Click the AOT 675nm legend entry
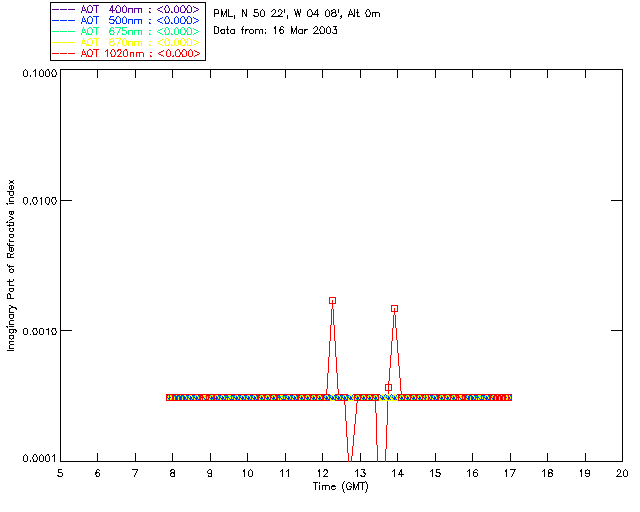The width and height of the screenshot is (640, 512). (x=126, y=31)
